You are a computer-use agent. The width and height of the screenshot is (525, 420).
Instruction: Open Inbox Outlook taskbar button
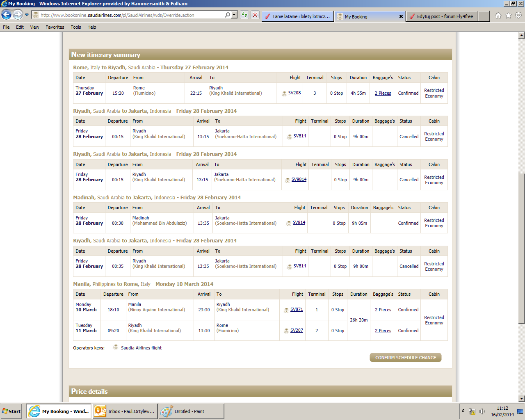click(125, 411)
